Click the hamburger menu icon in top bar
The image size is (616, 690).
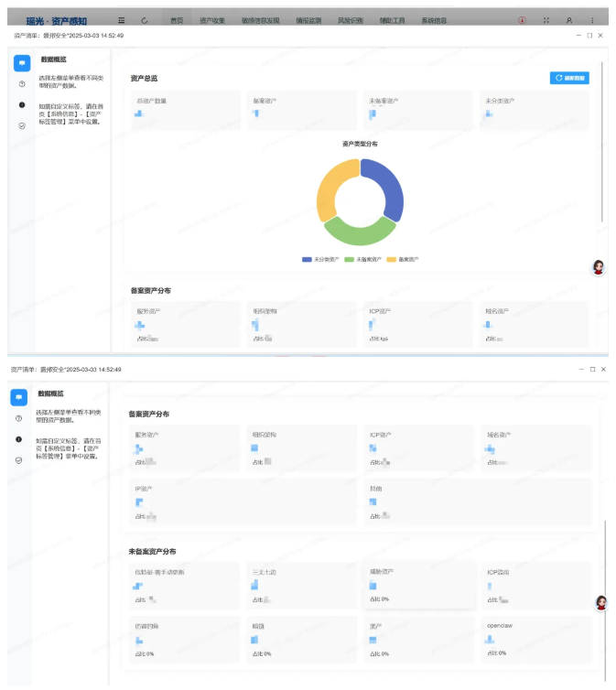(122, 19)
